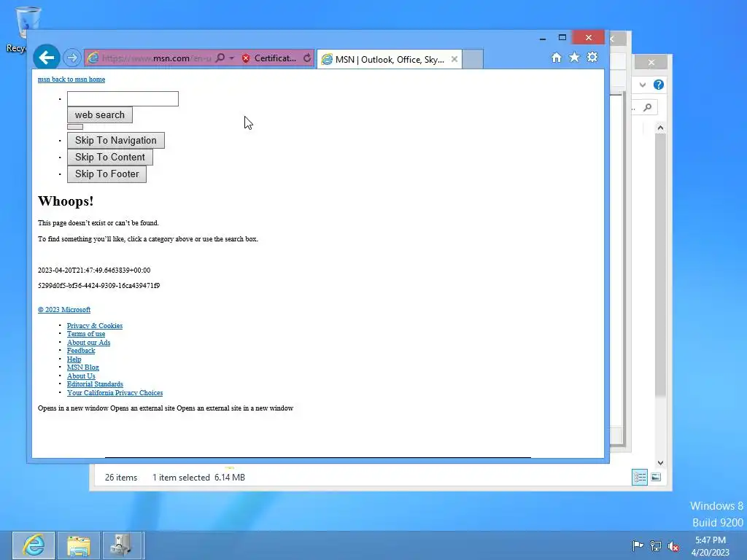This screenshot has height=560, width=747.
Task: Click the '1 item selected 6.14 MB' status
Action: pos(198,477)
